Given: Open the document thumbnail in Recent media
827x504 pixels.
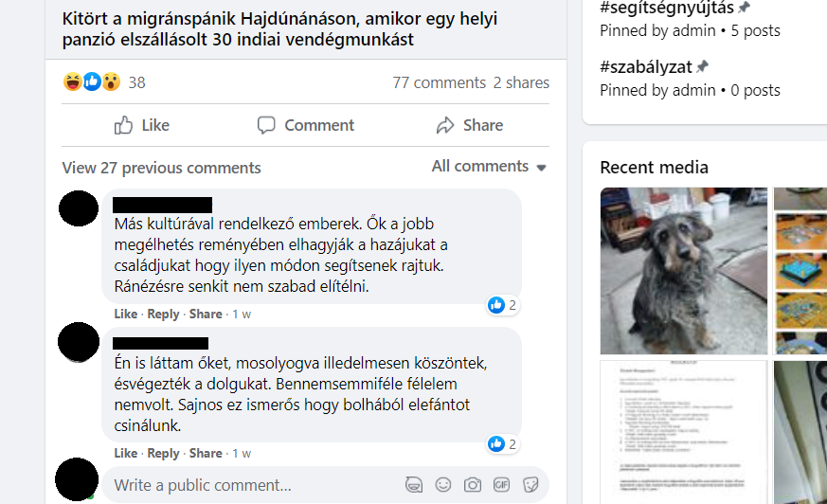Looking at the screenshot, I should (684, 432).
